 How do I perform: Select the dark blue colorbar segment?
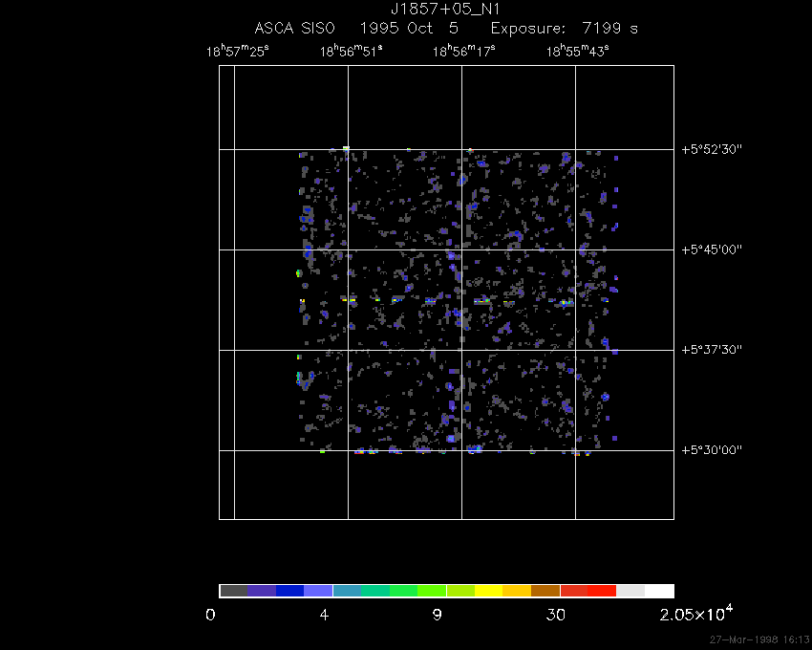[289, 591]
